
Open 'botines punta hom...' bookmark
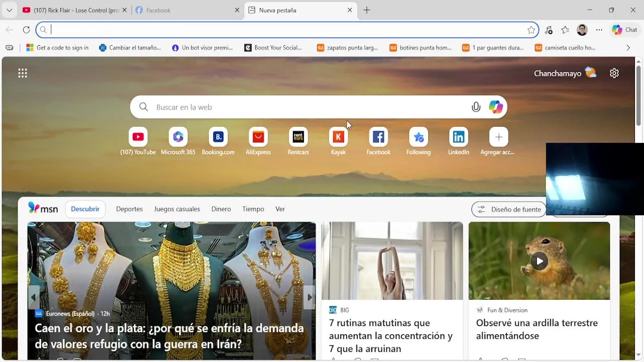tap(420, 48)
